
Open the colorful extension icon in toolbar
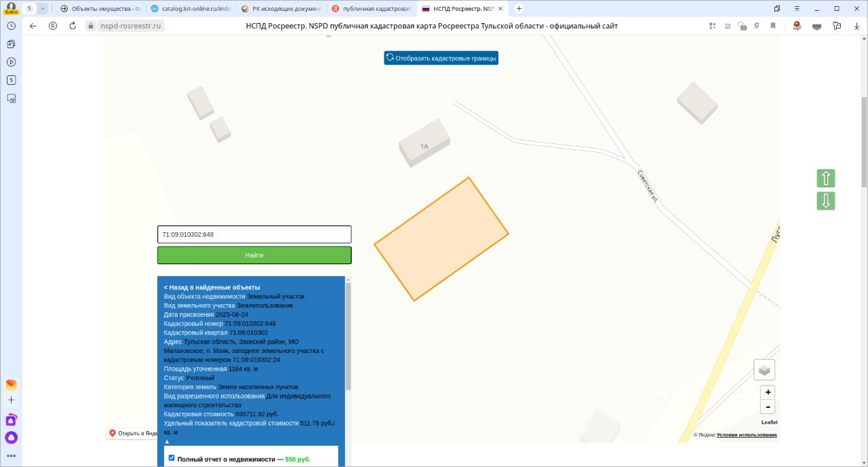point(797,26)
